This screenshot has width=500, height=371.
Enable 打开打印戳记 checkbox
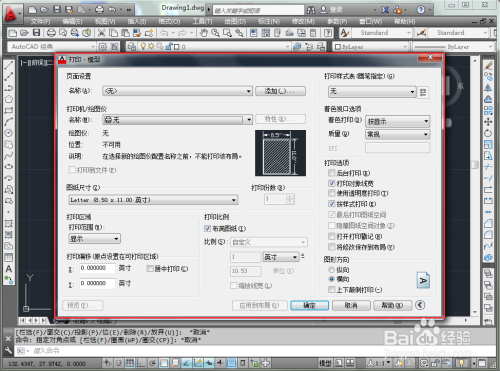(x=331, y=236)
